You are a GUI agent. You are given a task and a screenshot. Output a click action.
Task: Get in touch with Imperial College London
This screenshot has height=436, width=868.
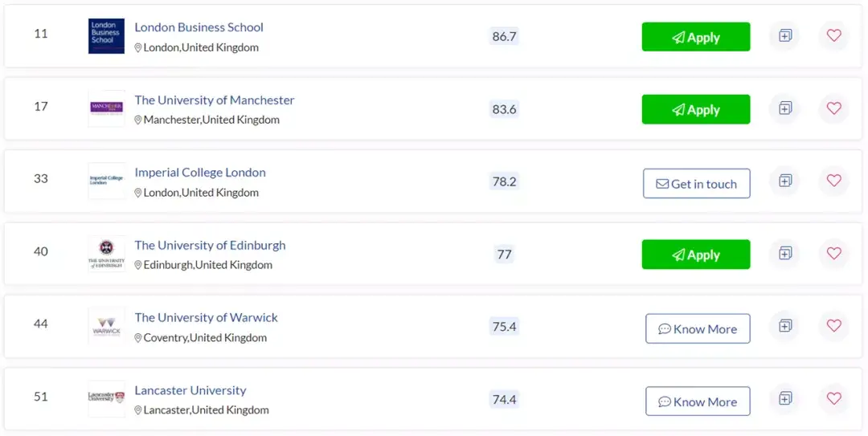click(x=696, y=184)
